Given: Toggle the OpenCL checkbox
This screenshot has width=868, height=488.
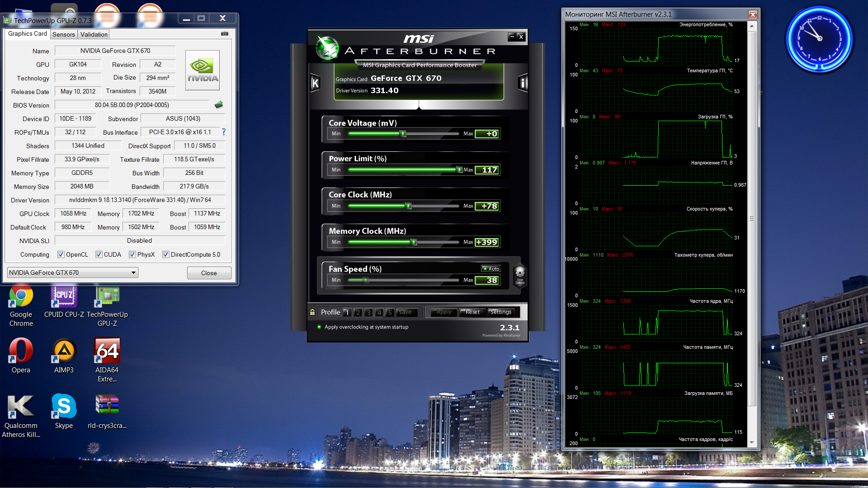Looking at the screenshot, I should point(61,254).
